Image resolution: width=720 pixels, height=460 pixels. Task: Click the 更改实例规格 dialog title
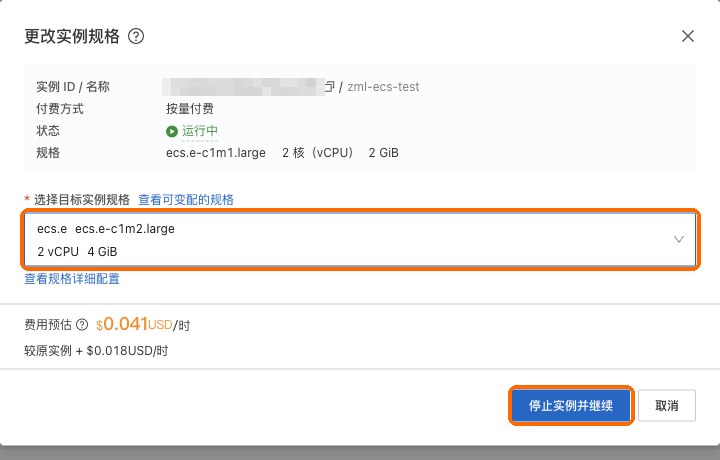coord(72,36)
